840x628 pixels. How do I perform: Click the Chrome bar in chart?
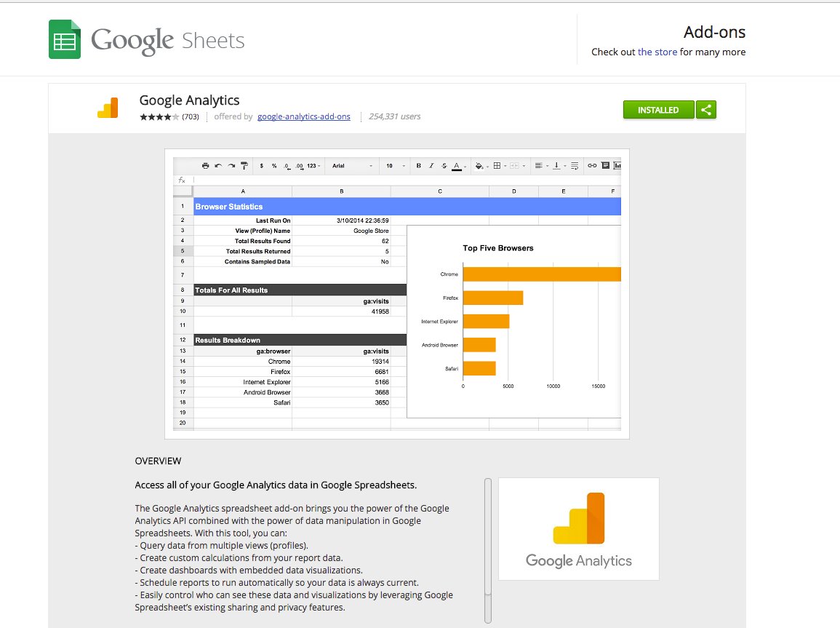point(542,274)
